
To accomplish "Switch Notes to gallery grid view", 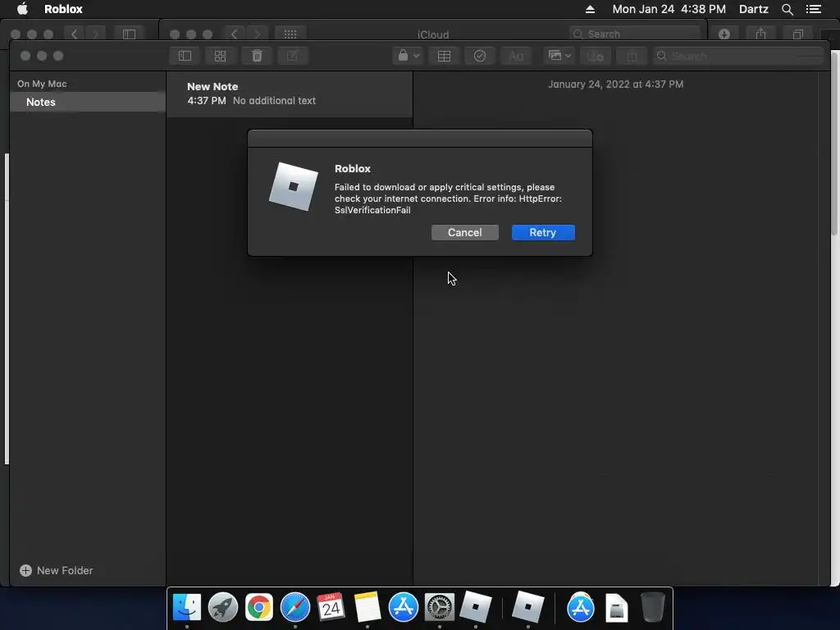I will [x=220, y=56].
